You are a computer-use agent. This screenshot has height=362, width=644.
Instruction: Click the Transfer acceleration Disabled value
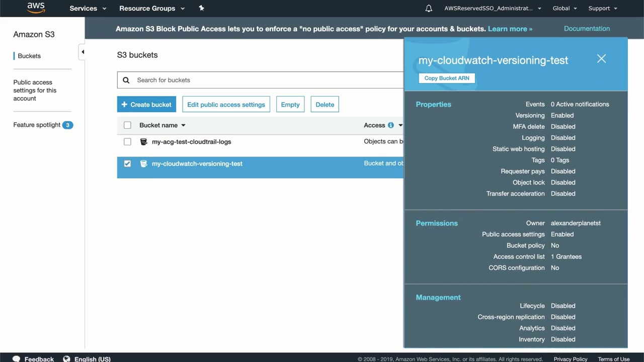(x=563, y=194)
